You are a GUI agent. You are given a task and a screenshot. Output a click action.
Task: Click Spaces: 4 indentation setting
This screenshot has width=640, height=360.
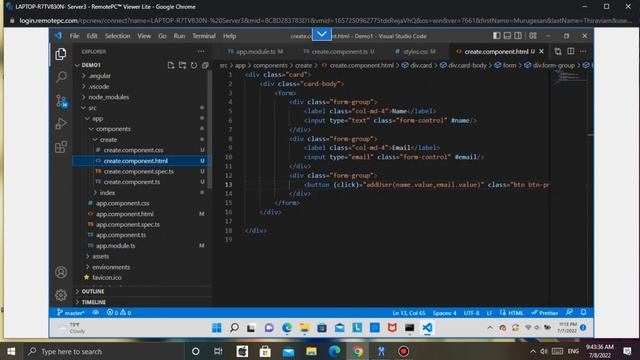444,313
